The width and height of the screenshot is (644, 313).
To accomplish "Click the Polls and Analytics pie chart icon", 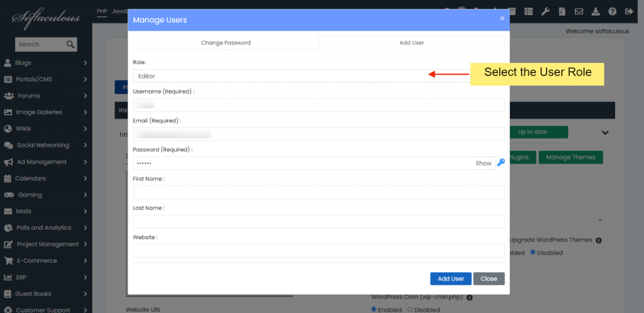I will (8, 228).
